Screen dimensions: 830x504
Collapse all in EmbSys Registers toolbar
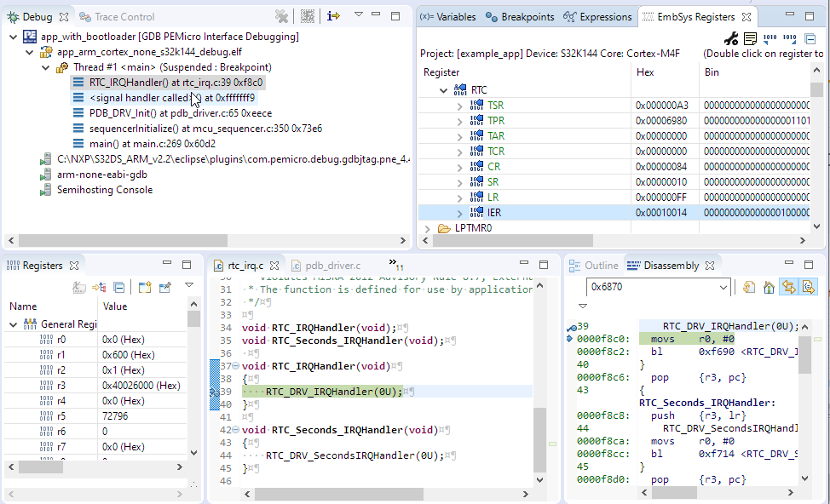coord(810,38)
